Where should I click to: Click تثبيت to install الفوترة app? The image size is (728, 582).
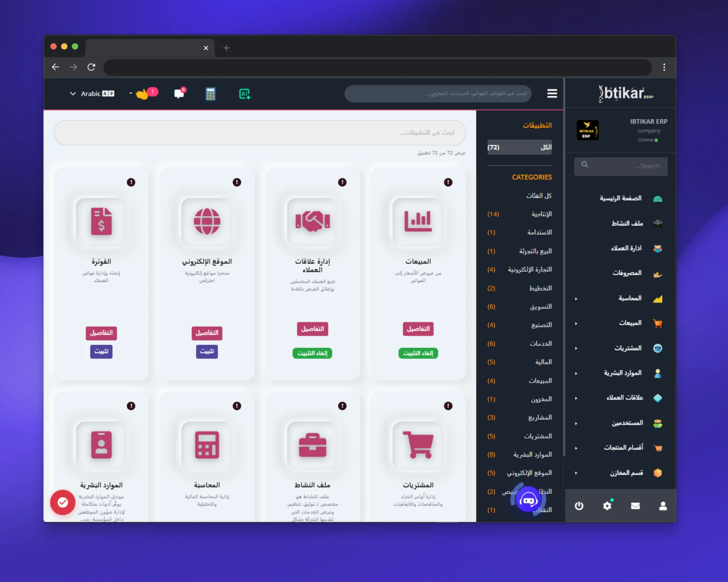point(101,352)
